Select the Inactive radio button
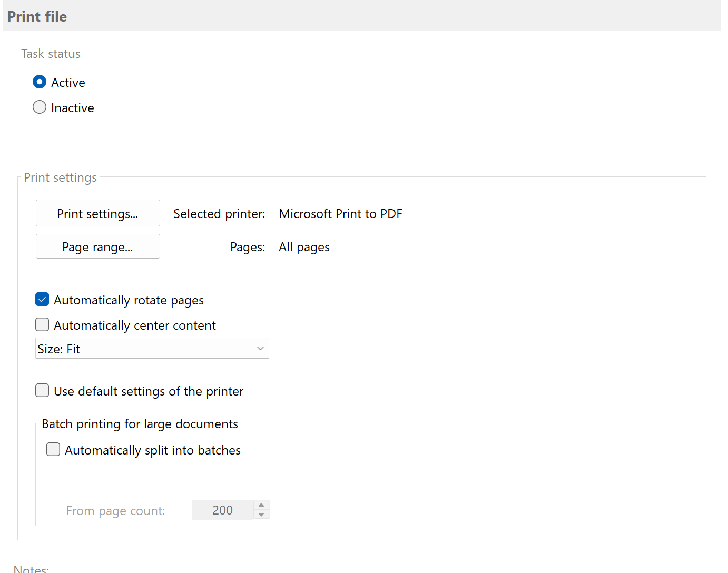 [40, 107]
